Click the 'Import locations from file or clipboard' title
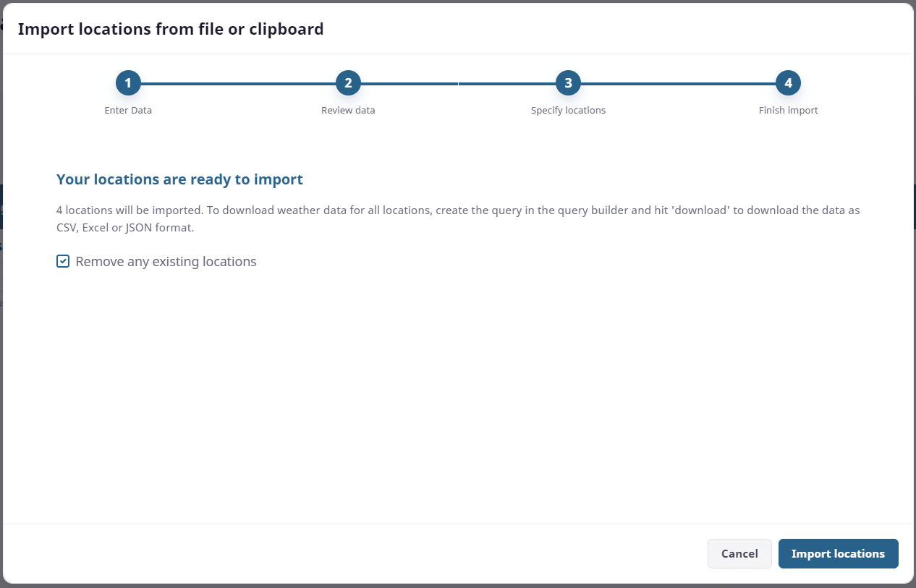This screenshot has width=916, height=588. coord(171,29)
